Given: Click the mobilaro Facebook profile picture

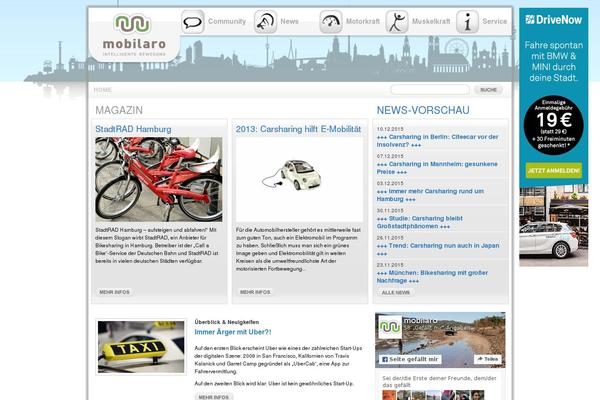Looking at the screenshot, I should tap(390, 327).
